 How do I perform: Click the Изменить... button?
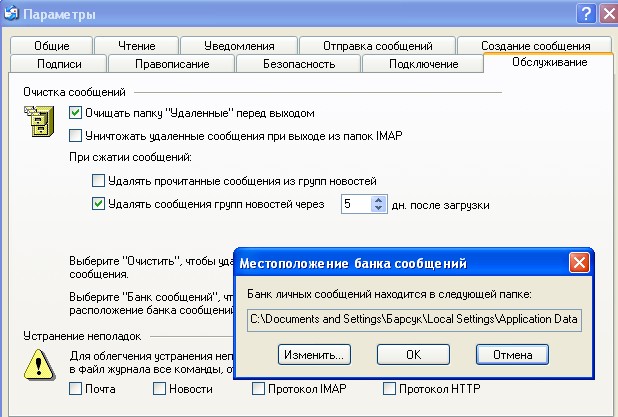pyautogui.click(x=314, y=355)
